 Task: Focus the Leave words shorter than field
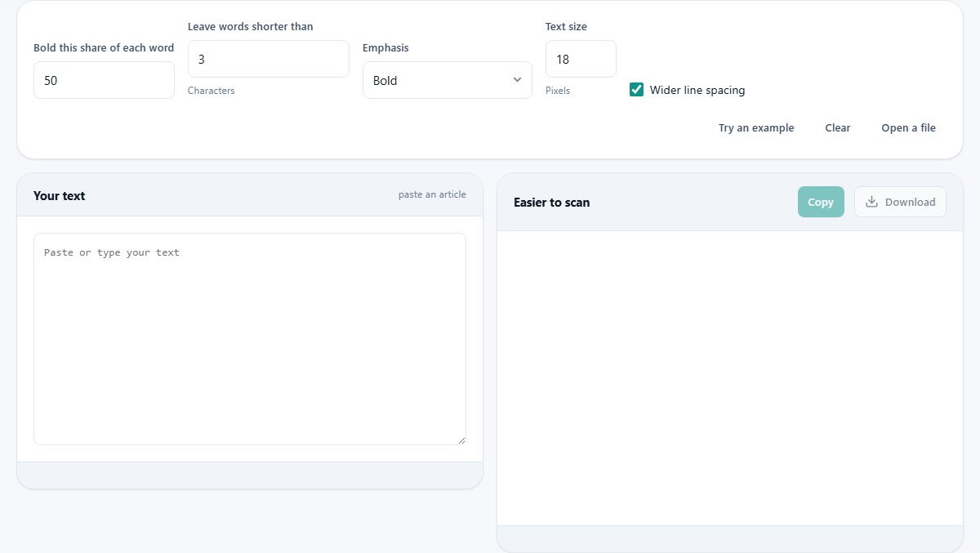click(x=269, y=59)
